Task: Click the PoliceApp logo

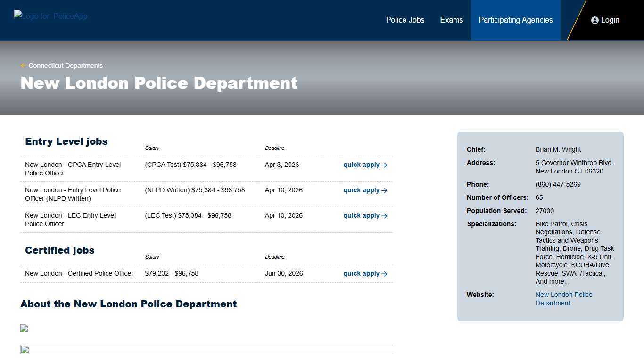Action: [50, 16]
